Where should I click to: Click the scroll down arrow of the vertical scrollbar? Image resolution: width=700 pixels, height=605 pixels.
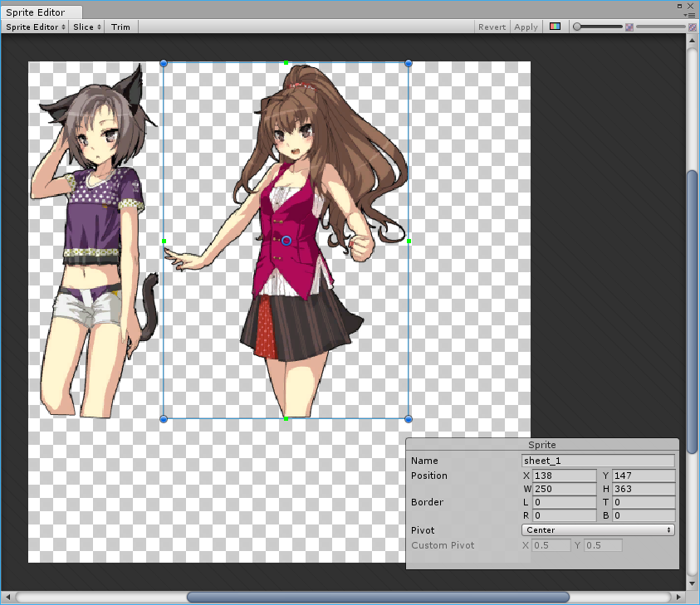692,583
